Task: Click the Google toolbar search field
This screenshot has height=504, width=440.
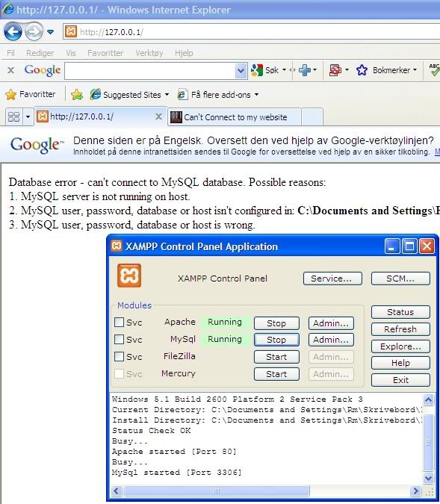Action: (150, 71)
